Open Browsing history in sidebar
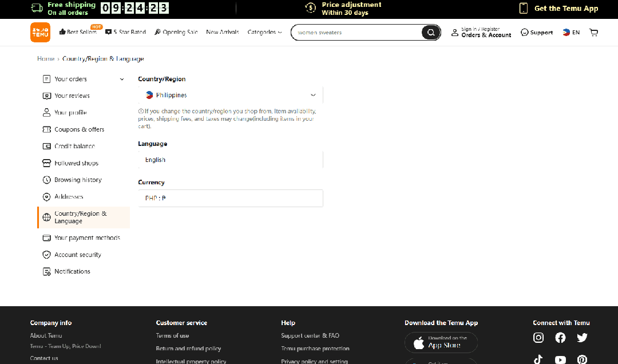Image resolution: width=618 pixels, height=364 pixels. 84,180
